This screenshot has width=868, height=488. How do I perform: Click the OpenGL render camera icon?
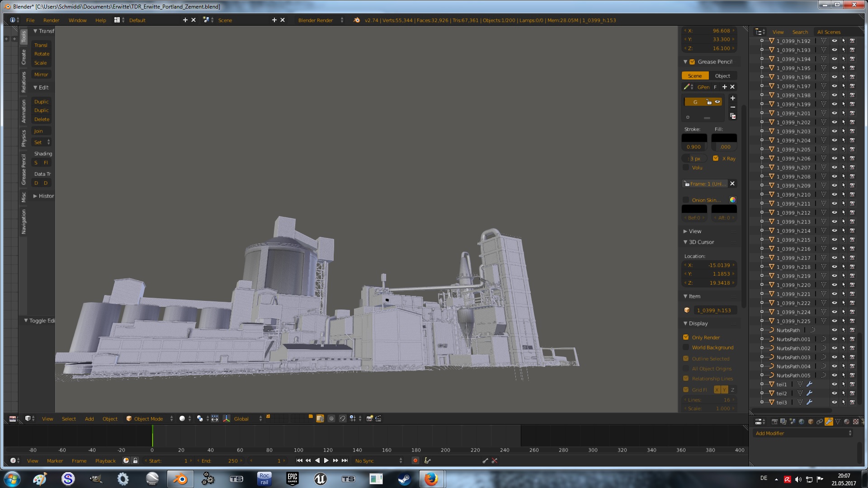tap(369, 418)
